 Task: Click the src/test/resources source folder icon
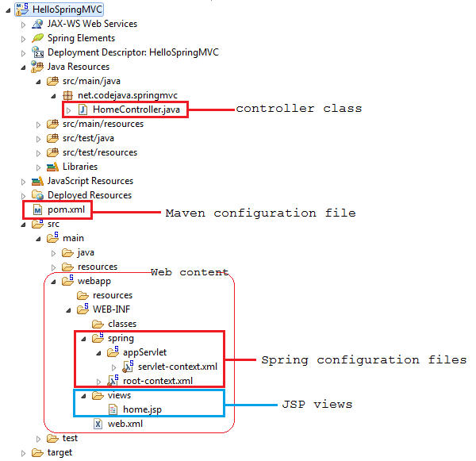click(x=52, y=152)
